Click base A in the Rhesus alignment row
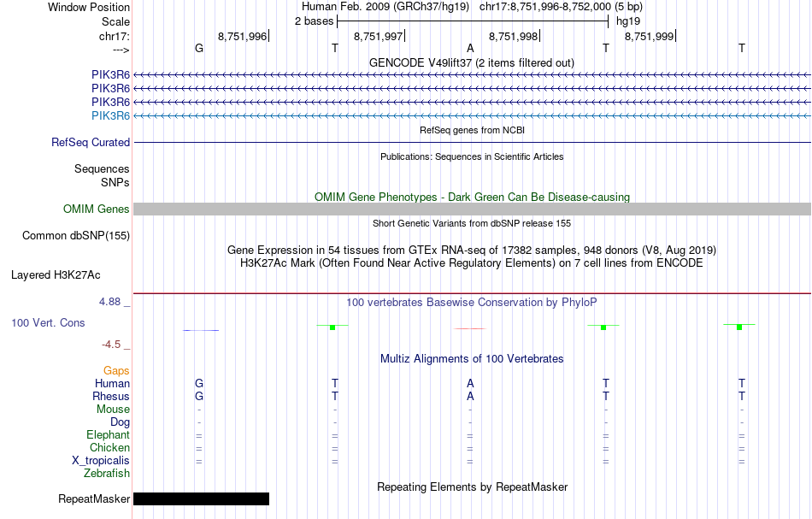812x519 pixels. point(470,396)
